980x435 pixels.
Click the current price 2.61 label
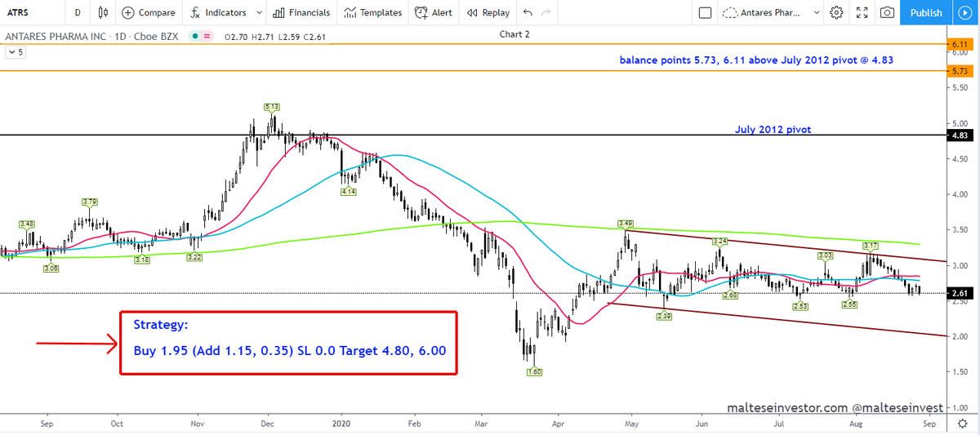(x=959, y=293)
